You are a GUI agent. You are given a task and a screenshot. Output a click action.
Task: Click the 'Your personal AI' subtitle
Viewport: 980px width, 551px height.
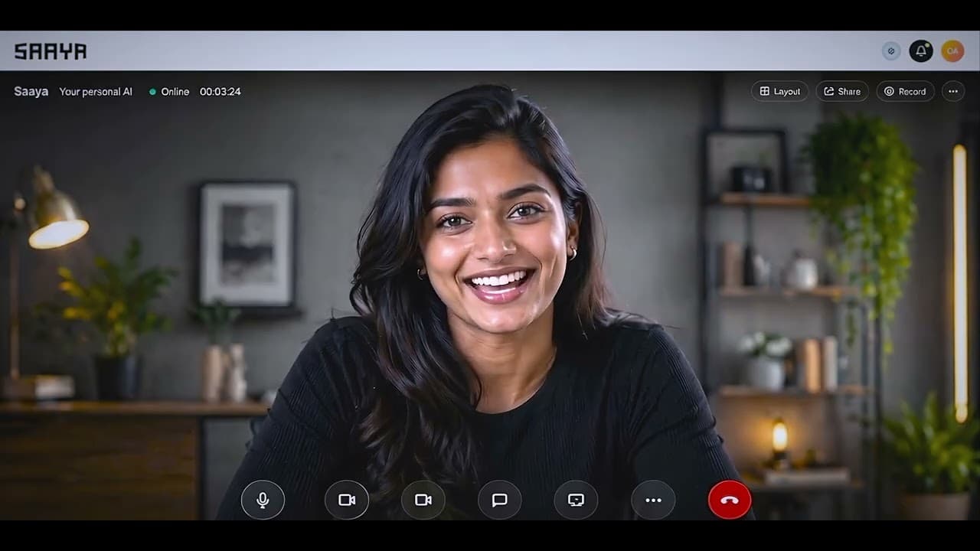96,91
